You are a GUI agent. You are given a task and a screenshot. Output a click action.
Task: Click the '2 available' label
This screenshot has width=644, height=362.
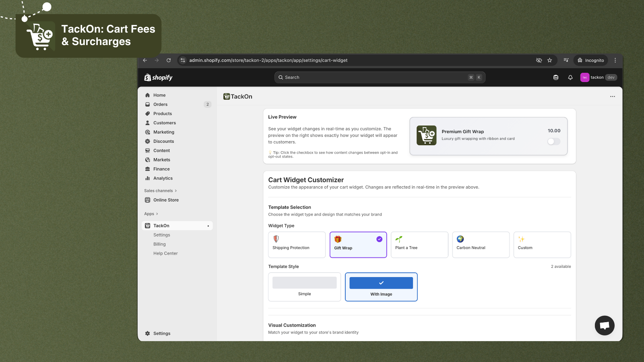(561, 267)
